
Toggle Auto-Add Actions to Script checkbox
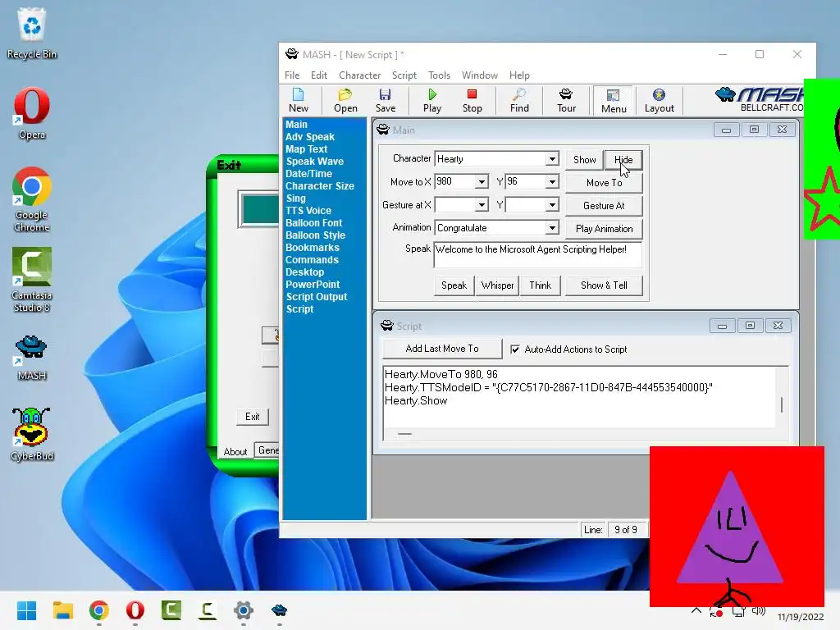point(515,349)
